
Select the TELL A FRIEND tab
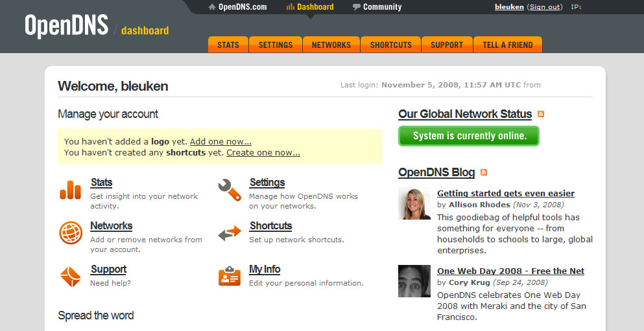(x=508, y=45)
